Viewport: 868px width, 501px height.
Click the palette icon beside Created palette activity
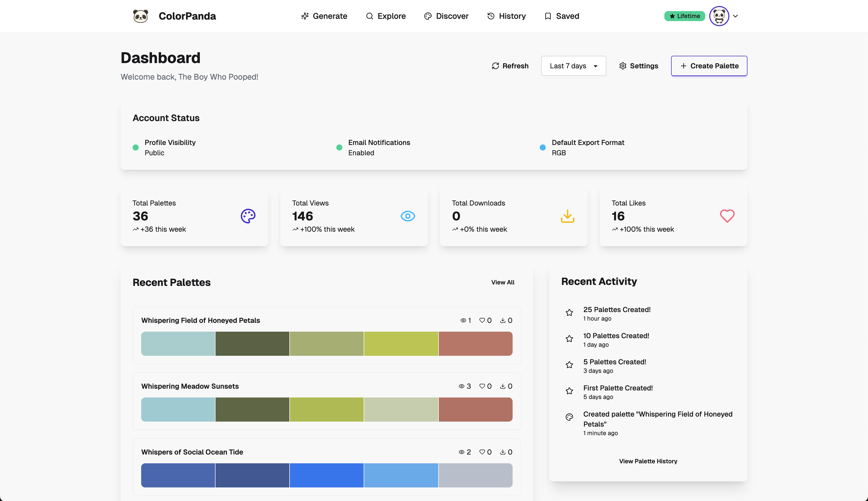pos(569,417)
